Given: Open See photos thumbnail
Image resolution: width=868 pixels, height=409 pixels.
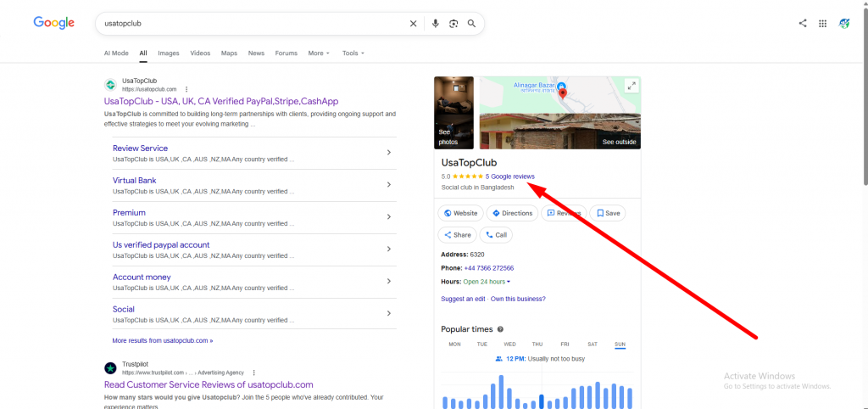Looking at the screenshot, I should [x=454, y=113].
